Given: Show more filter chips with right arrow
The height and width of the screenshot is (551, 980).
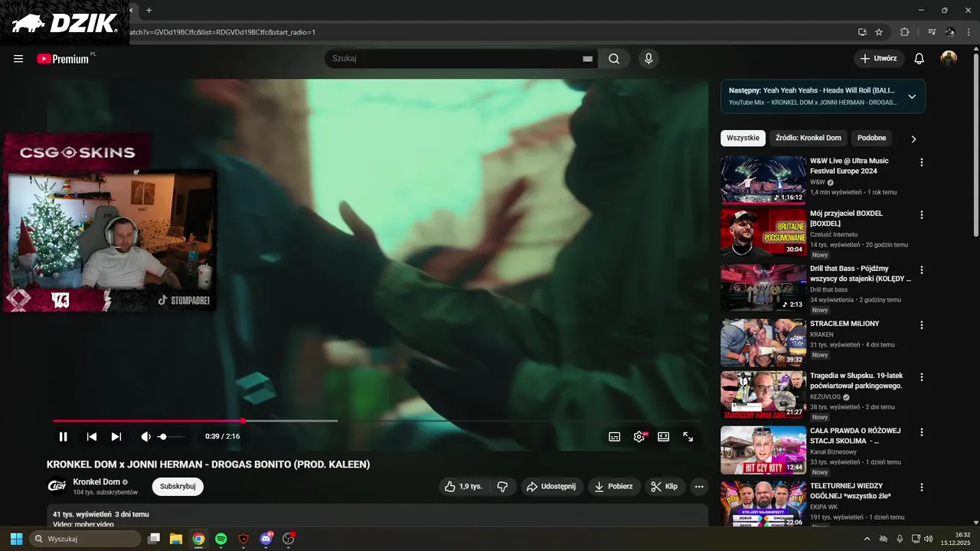Looking at the screenshot, I should 913,139.
